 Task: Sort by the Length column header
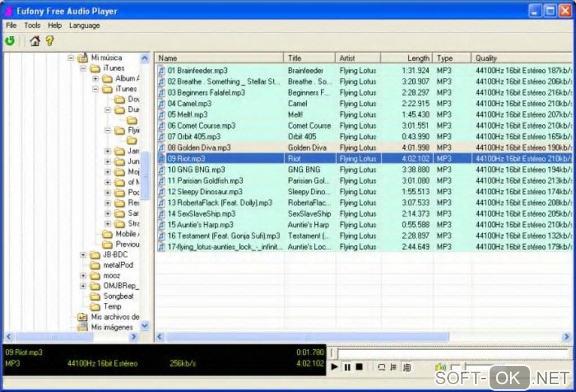407,58
